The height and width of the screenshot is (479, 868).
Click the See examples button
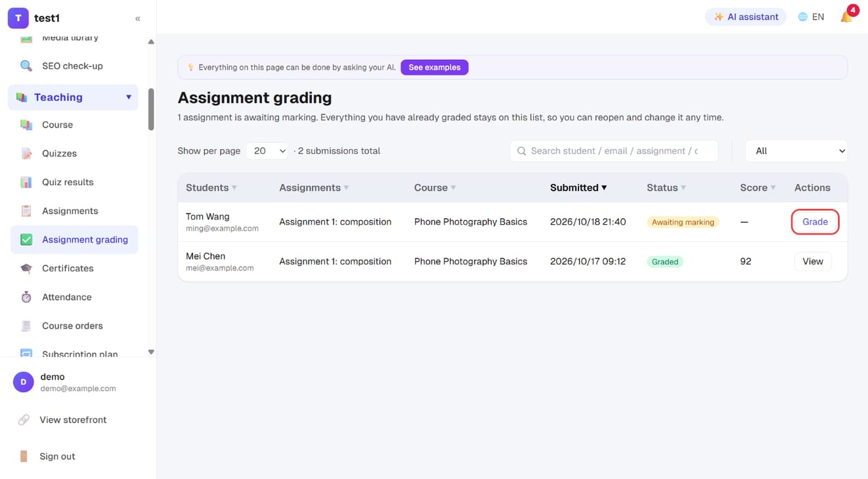tap(435, 67)
